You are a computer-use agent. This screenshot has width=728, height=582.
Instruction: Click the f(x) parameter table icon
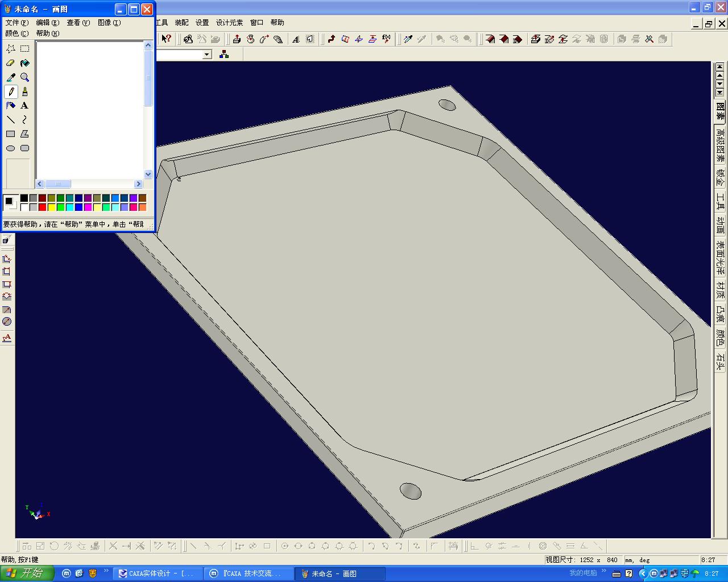coord(386,39)
